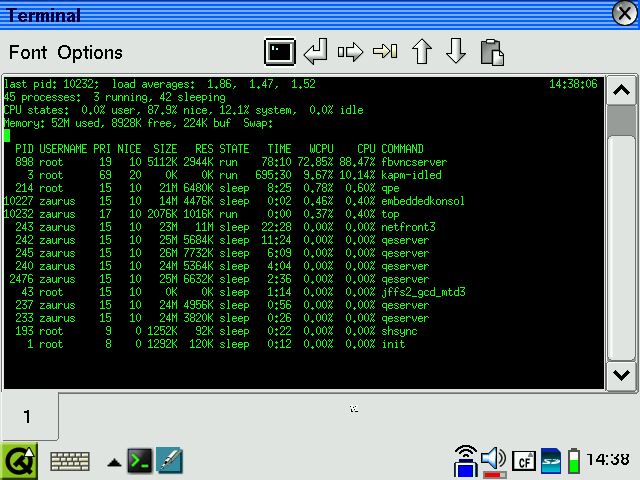640x480 pixels.
Task: Open the Options menu
Action: coord(90,53)
